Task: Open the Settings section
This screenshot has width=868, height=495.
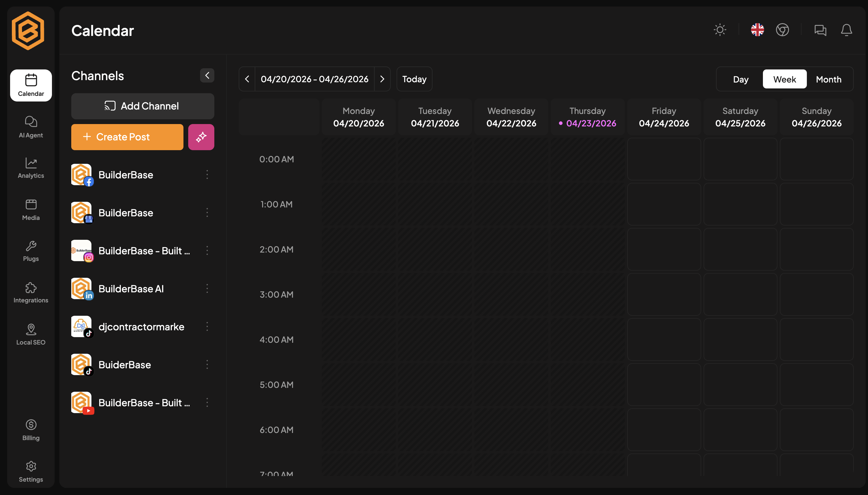Action: [31, 472]
